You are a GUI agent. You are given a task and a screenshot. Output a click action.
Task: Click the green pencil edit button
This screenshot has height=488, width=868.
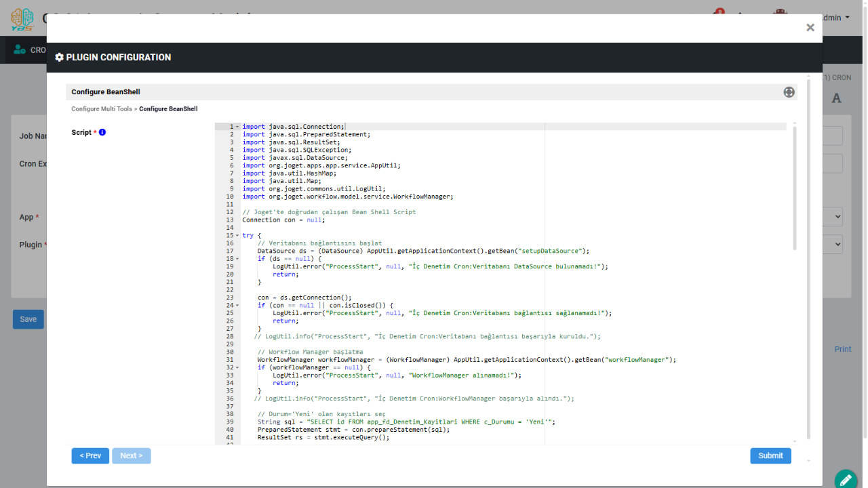click(x=846, y=480)
